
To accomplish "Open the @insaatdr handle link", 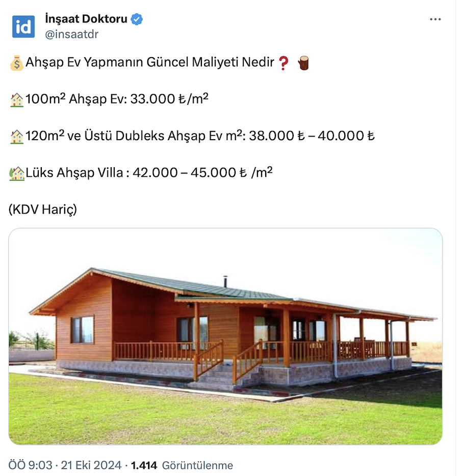I will click(72, 34).
